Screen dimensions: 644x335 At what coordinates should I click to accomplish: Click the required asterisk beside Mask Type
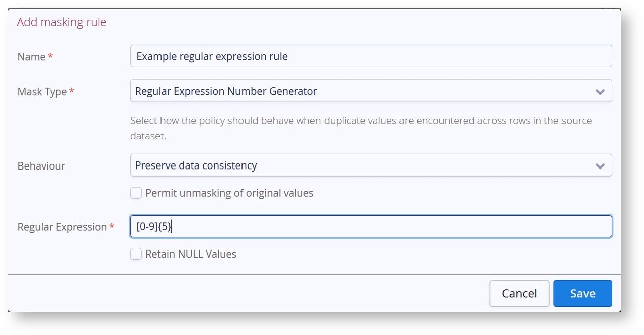click(x=72, y=91)
